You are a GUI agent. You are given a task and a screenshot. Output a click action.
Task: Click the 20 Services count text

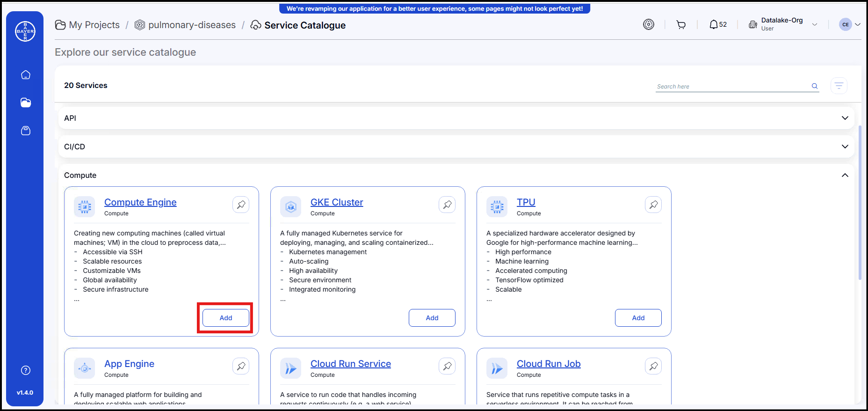pos(86,85)
